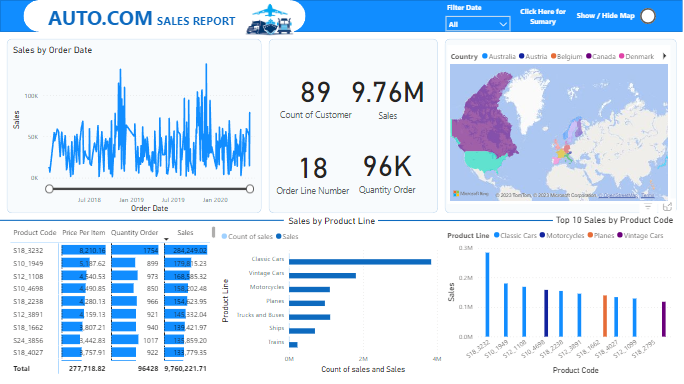684x384 pixels.
Task: Click the Sales by Order Date chart title
Action: pyautogui.click(x=52, y=50)
